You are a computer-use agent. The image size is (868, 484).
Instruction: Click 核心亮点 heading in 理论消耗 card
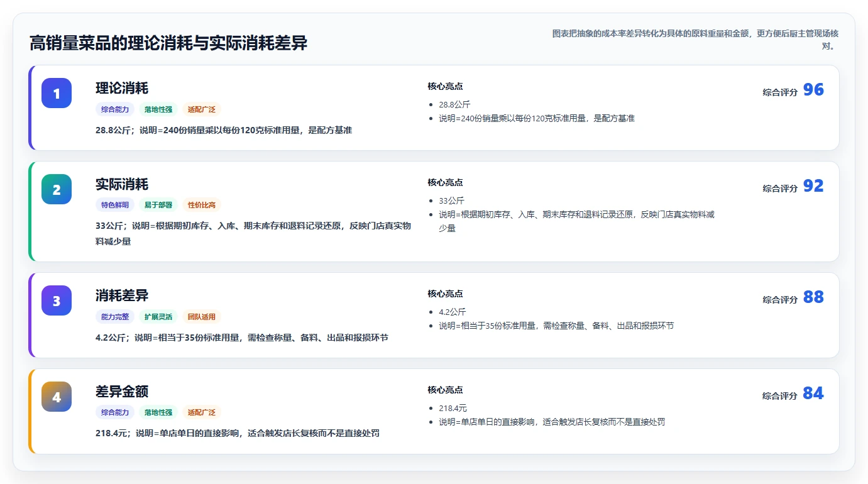click(x=445, y=87)
